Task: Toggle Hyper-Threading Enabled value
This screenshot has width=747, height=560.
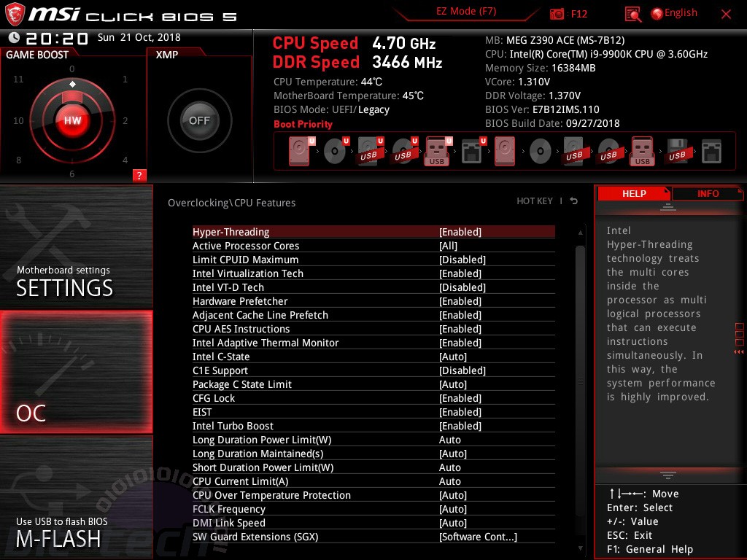Action: pos(460,232)
